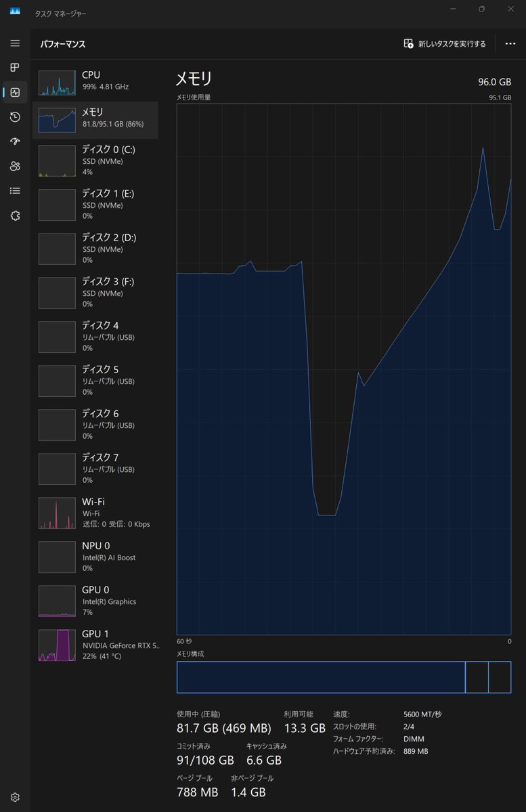Select ディスク 3 (F:) item
The width and height of the screenshot is (526, 812).
95,293
